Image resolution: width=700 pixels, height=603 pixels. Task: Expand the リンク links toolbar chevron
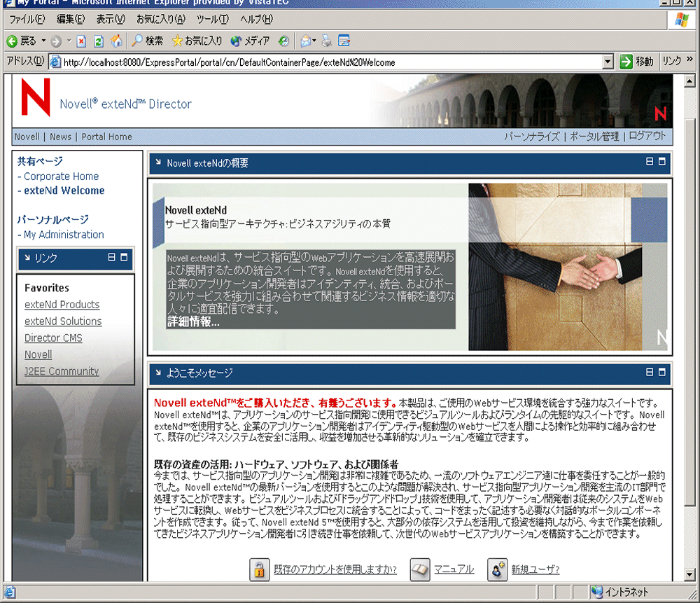689,59
